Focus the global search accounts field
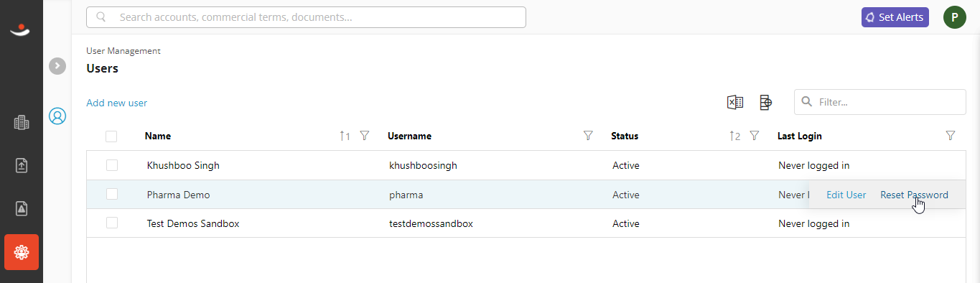The image size is (980, 283). pos(306,17)
